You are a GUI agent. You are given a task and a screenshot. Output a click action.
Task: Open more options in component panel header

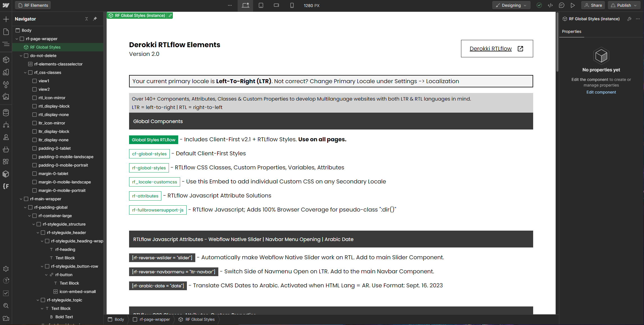click(x=638, y=19)
